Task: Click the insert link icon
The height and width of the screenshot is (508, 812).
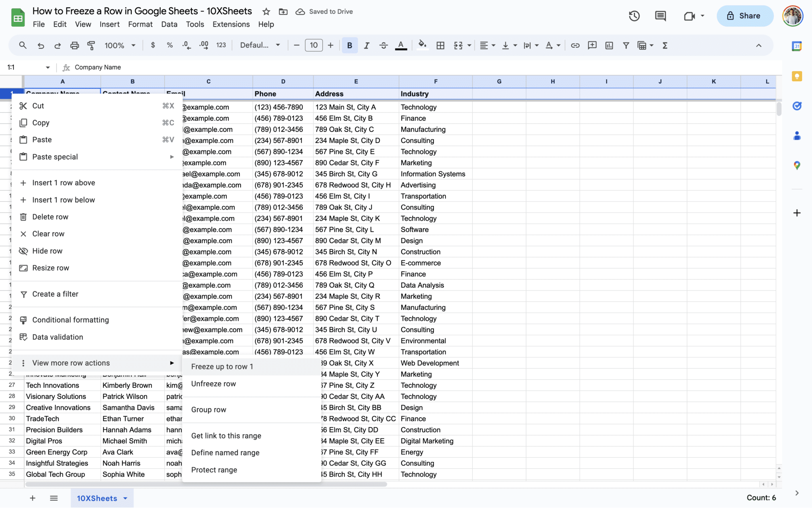Action: click(575, 45)
